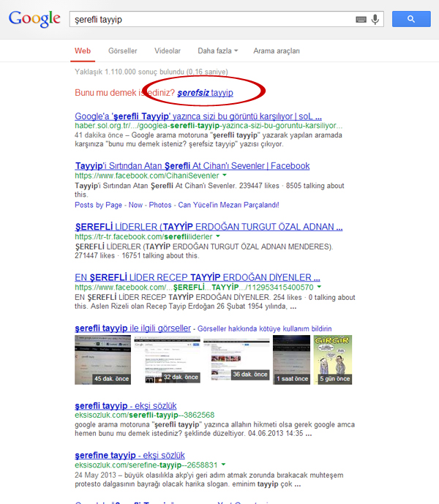Viewport: 439px width, 504px height.
Task: Open image thumbnail labeled 36 dak. önce
Action: [x=236, y=359]
